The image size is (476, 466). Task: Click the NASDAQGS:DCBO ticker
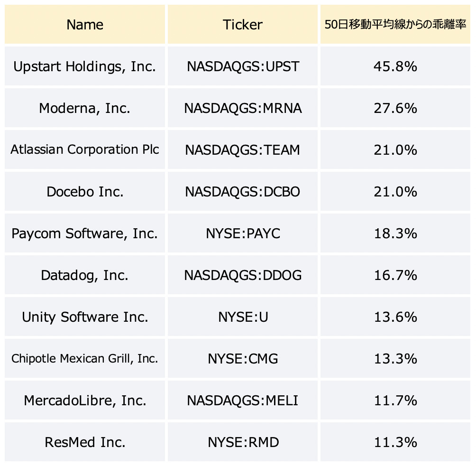click(x=243, y=191)
